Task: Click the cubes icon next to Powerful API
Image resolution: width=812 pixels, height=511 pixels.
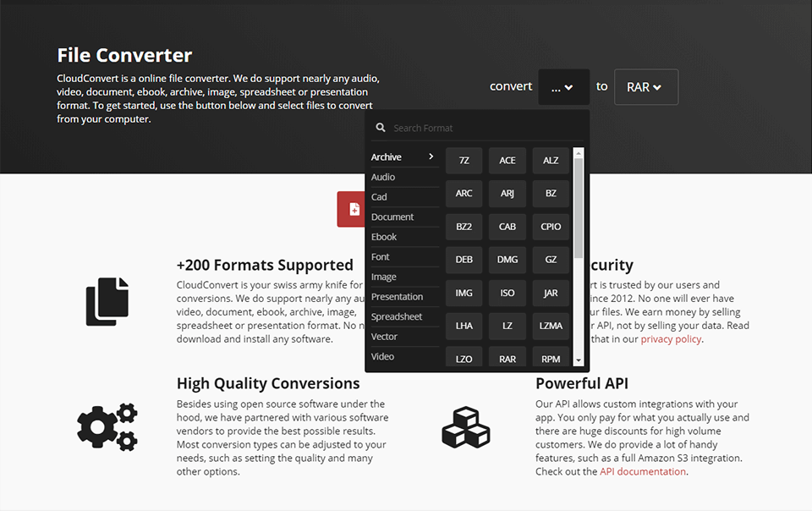Action: (x=466, y=427)
